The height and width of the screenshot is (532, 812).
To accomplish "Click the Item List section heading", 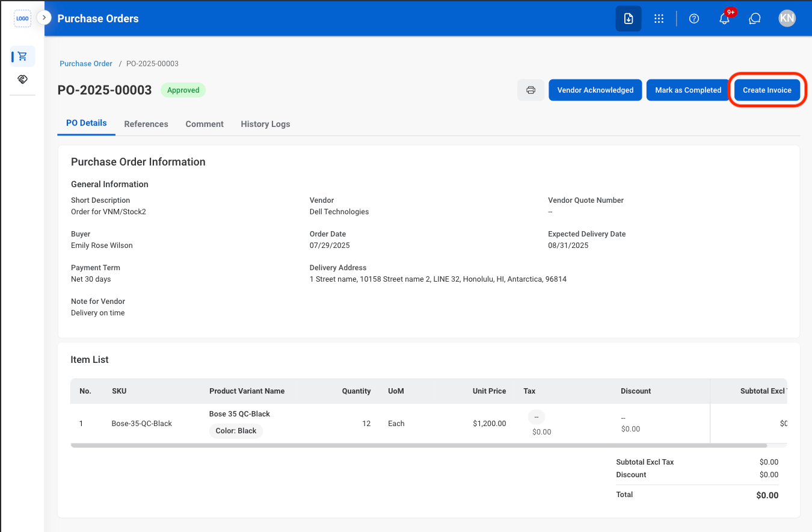I will [90, 360].
